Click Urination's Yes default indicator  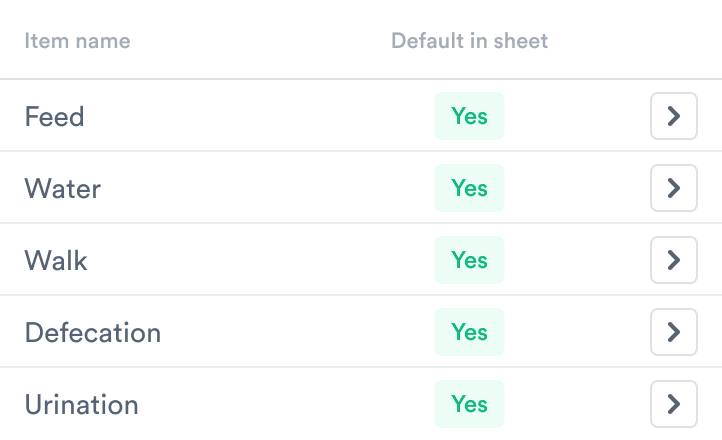(469, 404)
